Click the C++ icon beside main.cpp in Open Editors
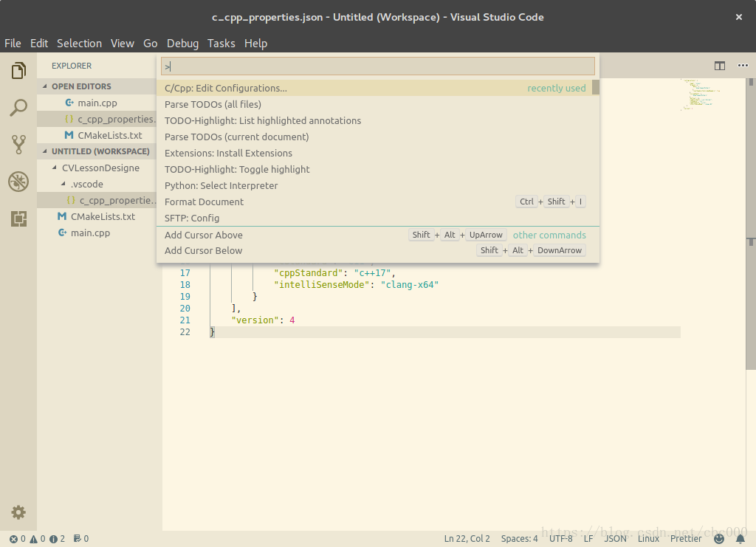The width and height of the screenshot is (756, 547). click(x=69, y=103)
